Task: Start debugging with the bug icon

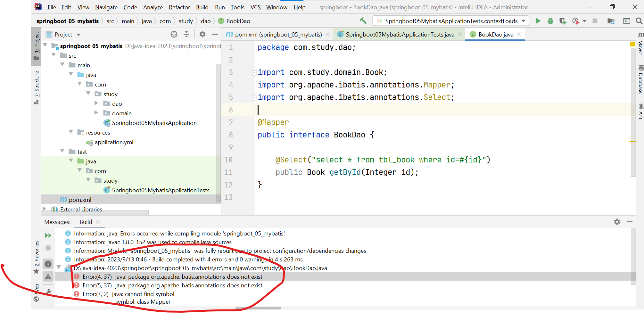Action: click(x=550, y=21)
